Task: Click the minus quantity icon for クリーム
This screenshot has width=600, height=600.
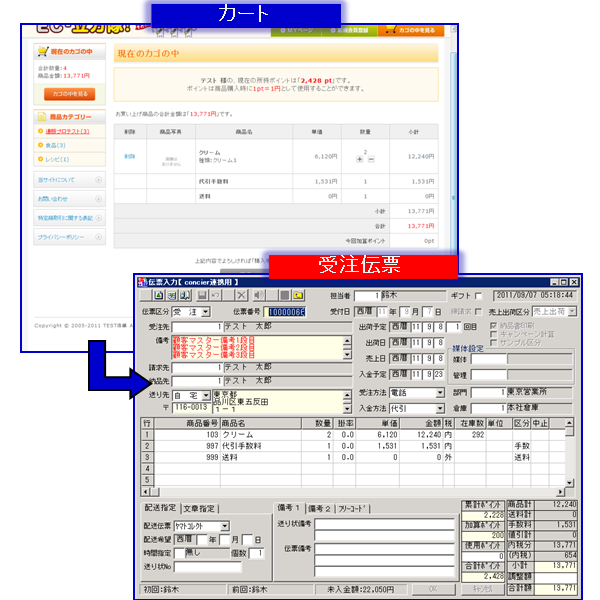Action: (371, 160)
